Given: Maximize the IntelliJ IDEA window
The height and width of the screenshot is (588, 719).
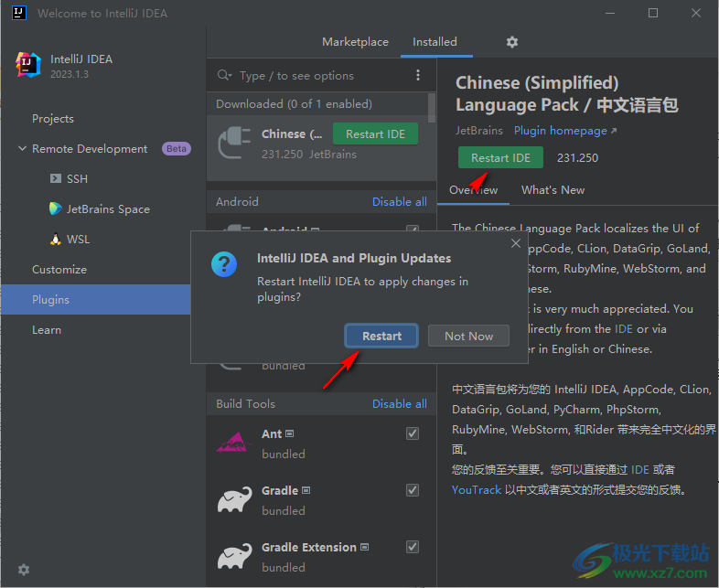Looking at the screenshot, I should (653, 13).
